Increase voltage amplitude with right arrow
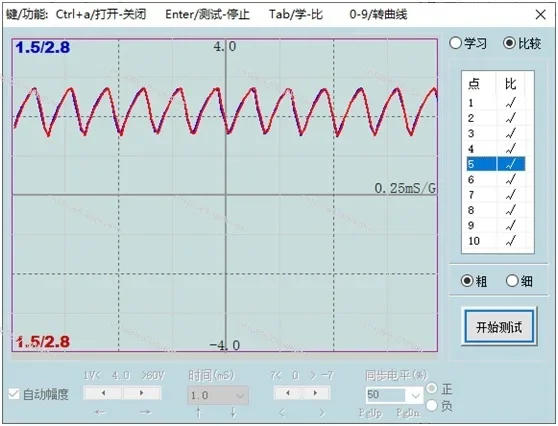The height and width of the screenshot is (426, 558). tap(142, 393)
